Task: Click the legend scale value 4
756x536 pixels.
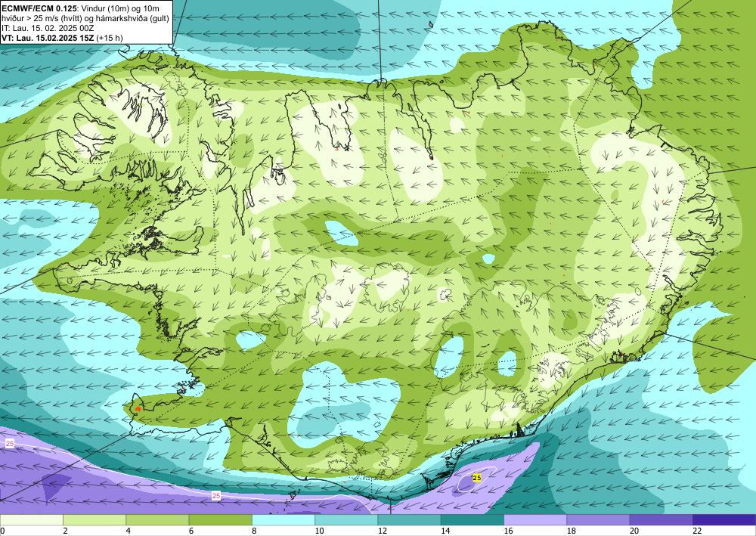Action: coord(129,531)
